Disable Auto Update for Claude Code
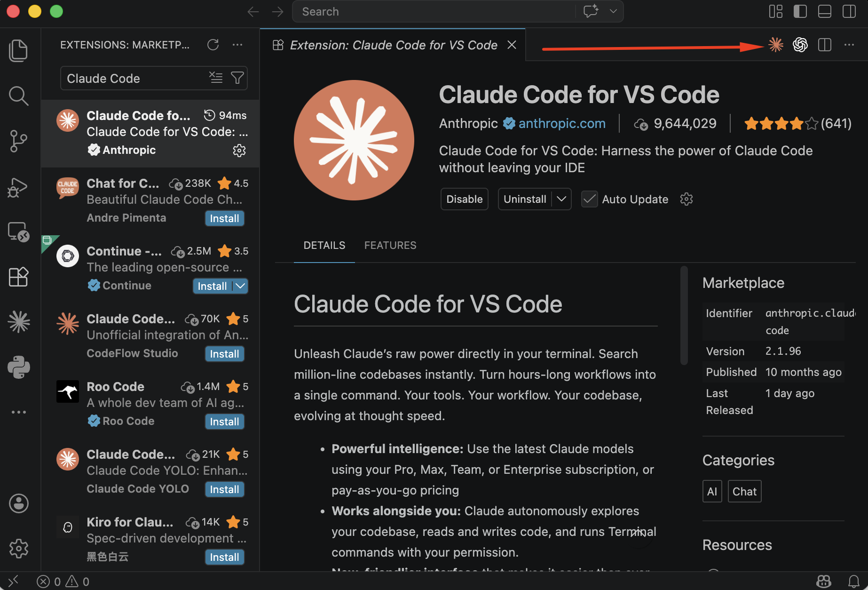The height and width of the screenshot is (590, 868). pyautogui.click(x=589, y=199)
